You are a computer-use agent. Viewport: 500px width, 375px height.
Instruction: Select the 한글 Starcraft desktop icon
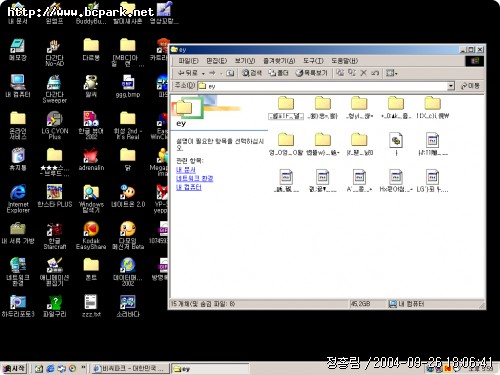(x=55, y=235)
